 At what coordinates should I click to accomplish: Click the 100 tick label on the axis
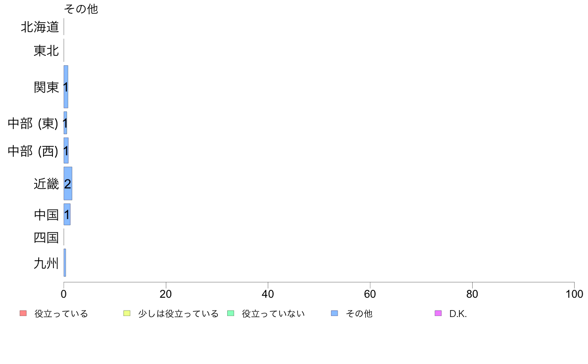point(574,294)
